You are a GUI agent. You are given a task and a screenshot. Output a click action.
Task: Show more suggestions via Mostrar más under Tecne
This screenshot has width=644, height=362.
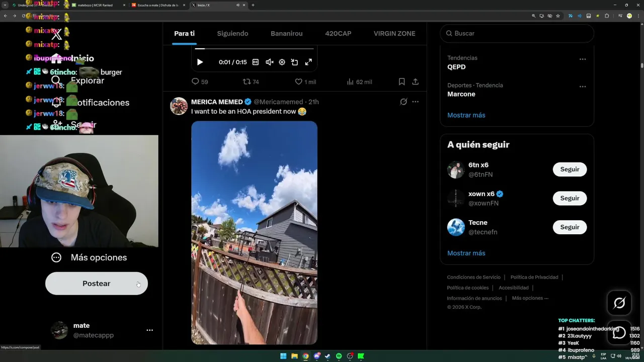[466, 253]
